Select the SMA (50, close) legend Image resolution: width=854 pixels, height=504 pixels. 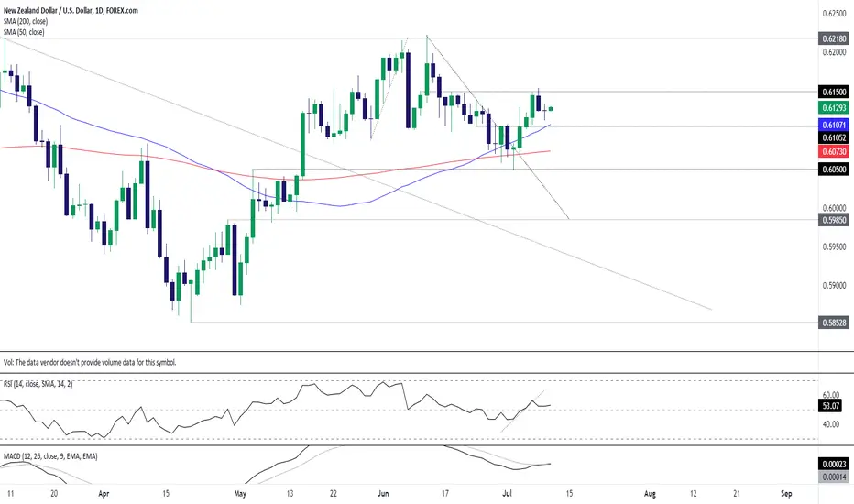pyautogui.click(x=24, y=32)
